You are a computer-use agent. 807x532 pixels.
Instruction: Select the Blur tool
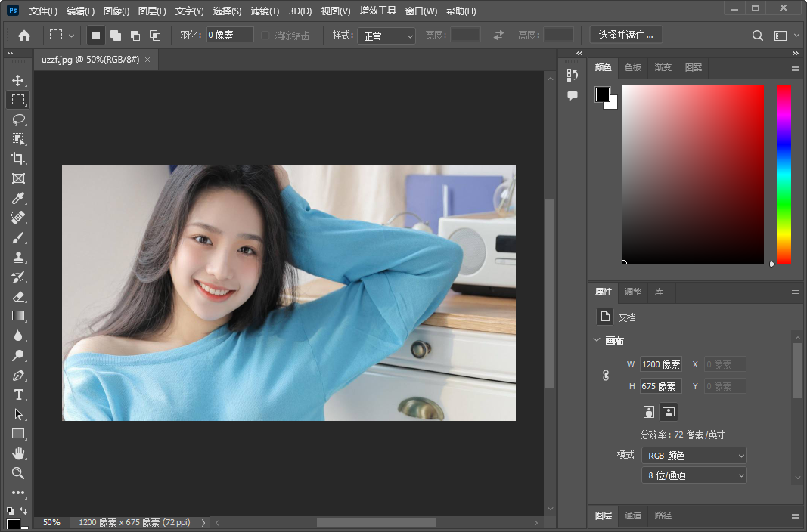[x=18, y=336]
